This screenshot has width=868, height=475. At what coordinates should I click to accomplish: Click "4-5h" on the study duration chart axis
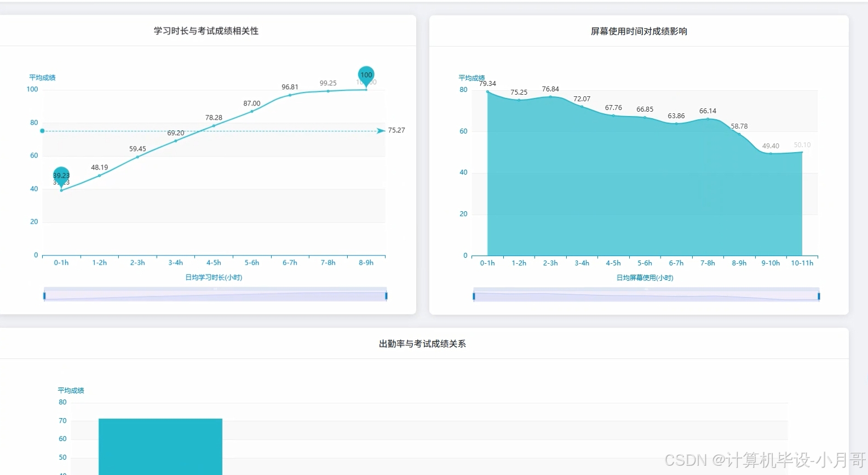pos(214,263)
